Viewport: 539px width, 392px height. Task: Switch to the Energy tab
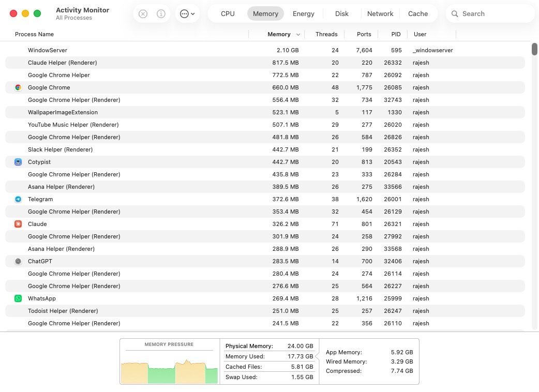(303, 14)
